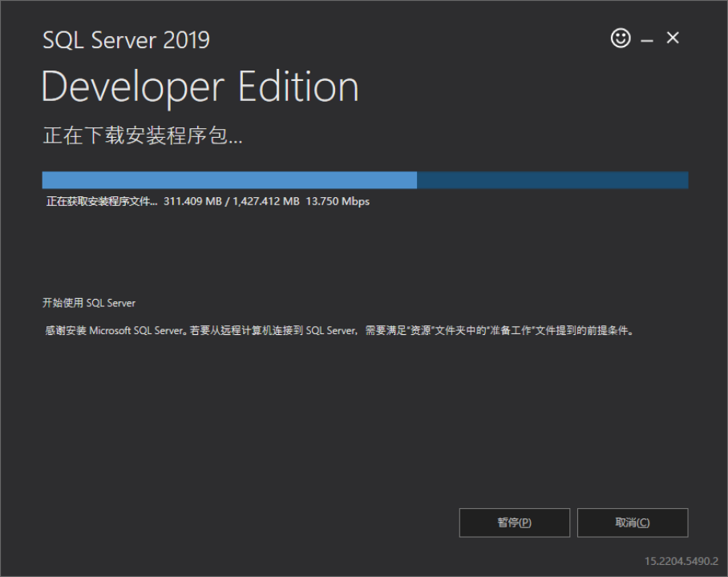Image resolution: width=728 pixels, height=577 pixels.
Task: Select the '正在下载安装程序包...' heading
Action: tap(143, 135)
